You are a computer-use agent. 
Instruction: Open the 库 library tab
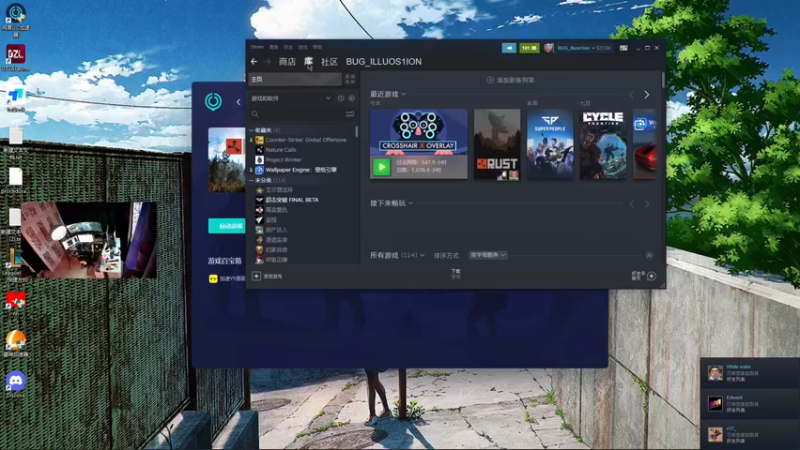coord(309,61)
